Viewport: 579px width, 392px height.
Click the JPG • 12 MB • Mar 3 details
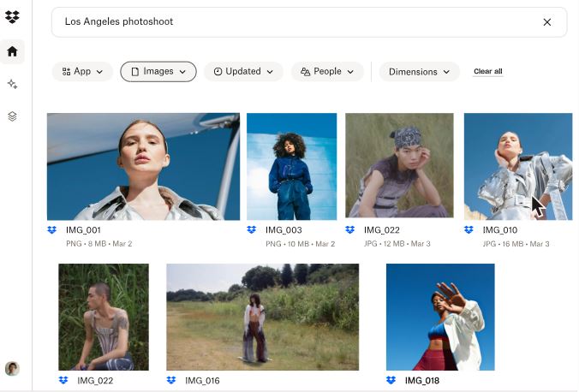pyautogui.click(x=397, y=244)
